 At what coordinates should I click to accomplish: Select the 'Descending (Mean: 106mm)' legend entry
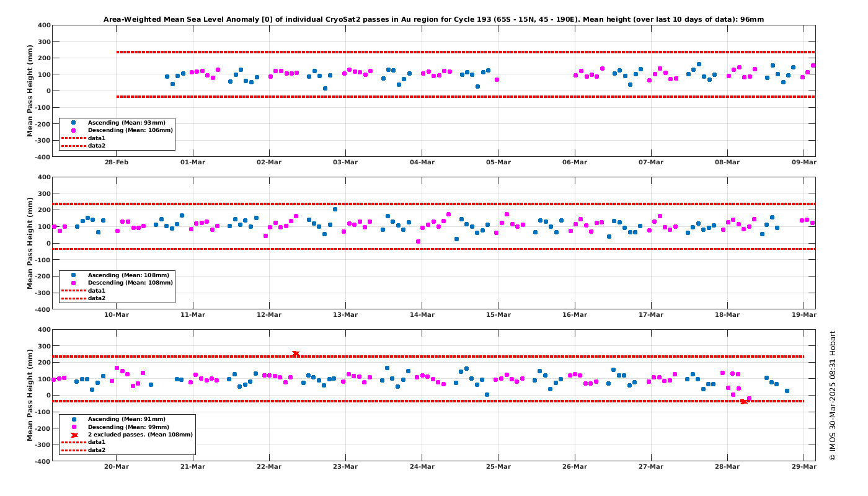(117, 130)
